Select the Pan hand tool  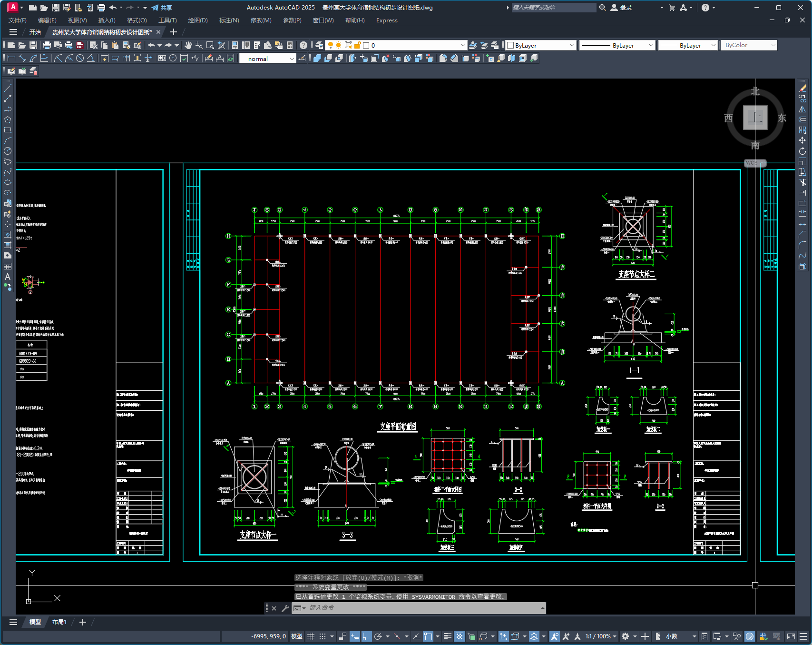click(x=188, y=45)
